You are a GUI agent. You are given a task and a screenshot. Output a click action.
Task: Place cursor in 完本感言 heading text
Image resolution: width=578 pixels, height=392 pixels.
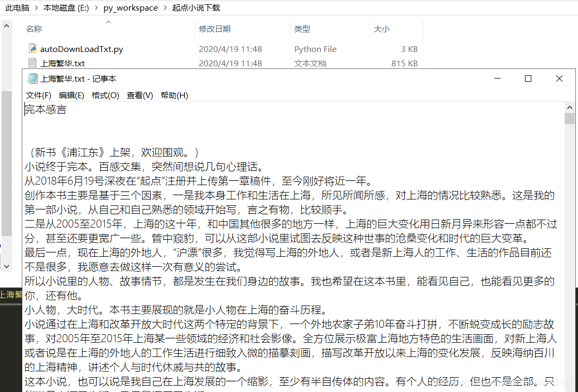click(46, 109)
